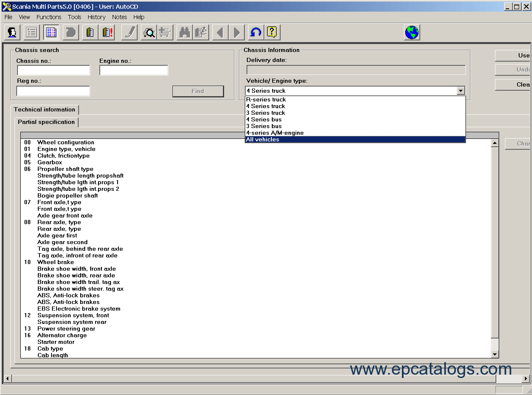The height and width of the screenshot is (395, 532).
Task: Open the yellow question mark help icon
Action: [x=272, y=32]
